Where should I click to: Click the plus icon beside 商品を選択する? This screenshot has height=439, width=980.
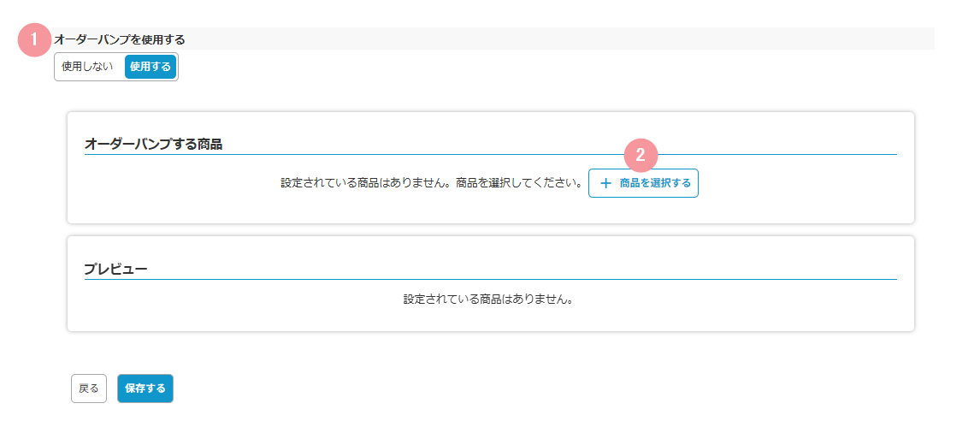605,183
